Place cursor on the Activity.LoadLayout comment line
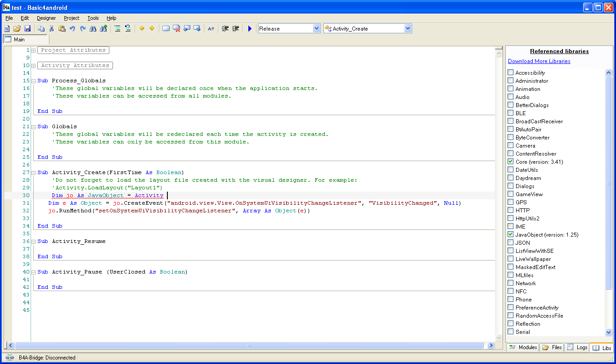The width and height of the screenshot is (616, 364). pyautogui.click(x=107, y=188)
